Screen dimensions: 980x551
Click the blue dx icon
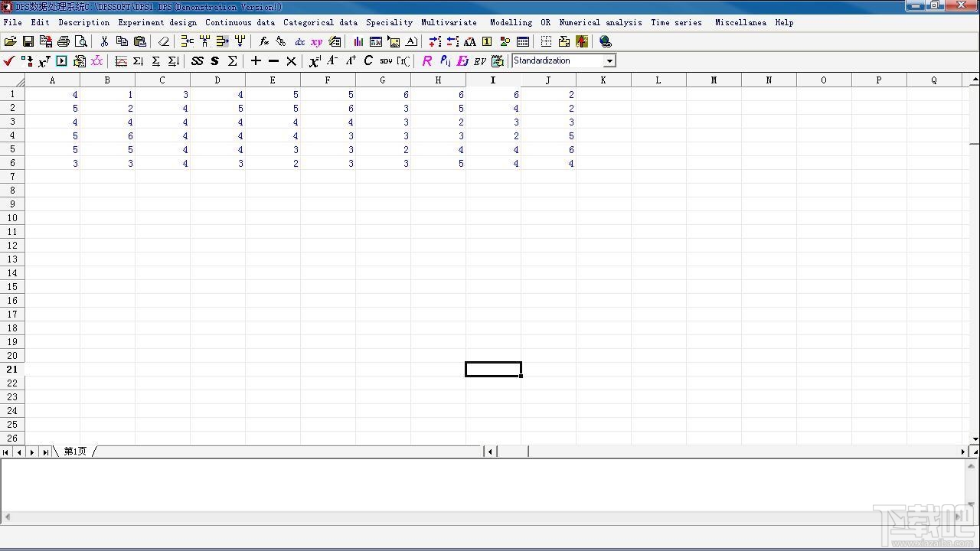299,41
